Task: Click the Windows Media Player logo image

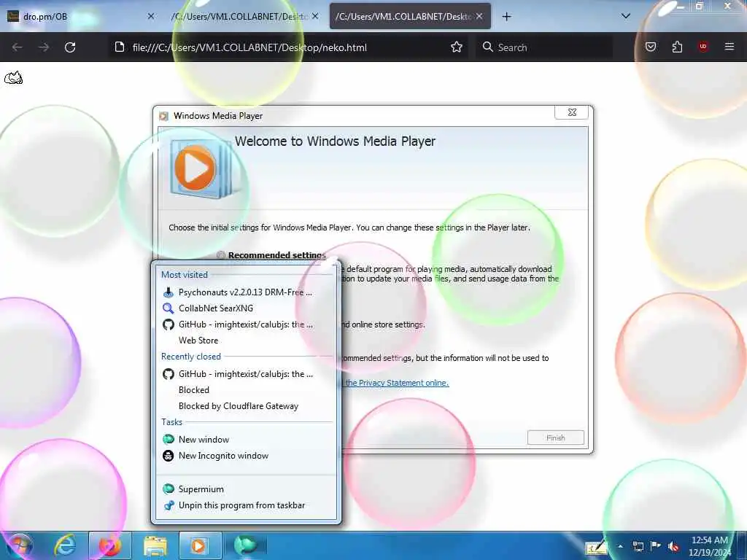Action: 202,169
